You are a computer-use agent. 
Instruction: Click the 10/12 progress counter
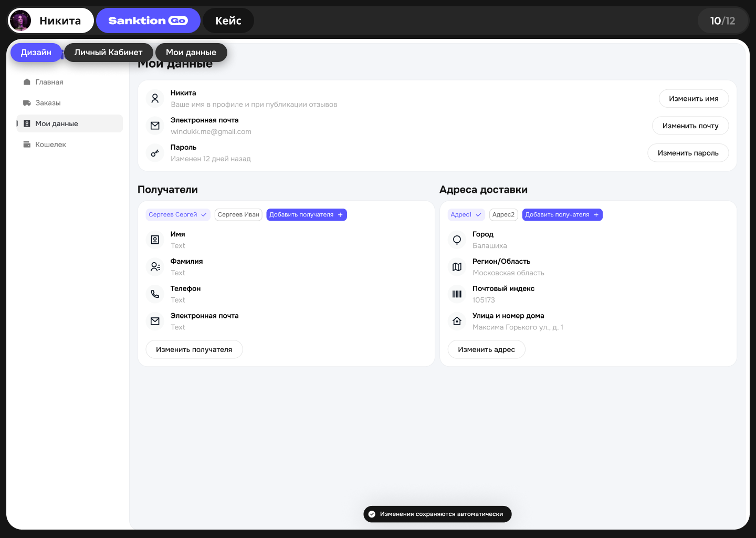[x=723, y=20]
